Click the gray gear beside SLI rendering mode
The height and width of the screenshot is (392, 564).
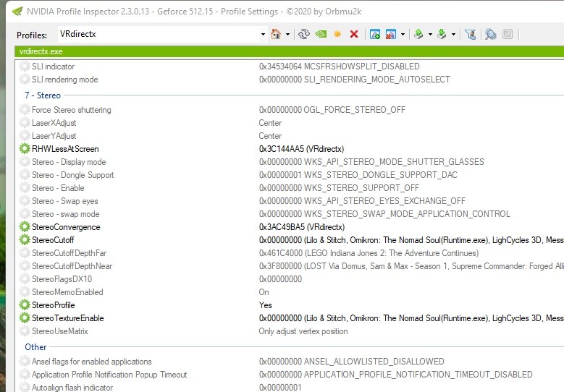coord(25,79)
